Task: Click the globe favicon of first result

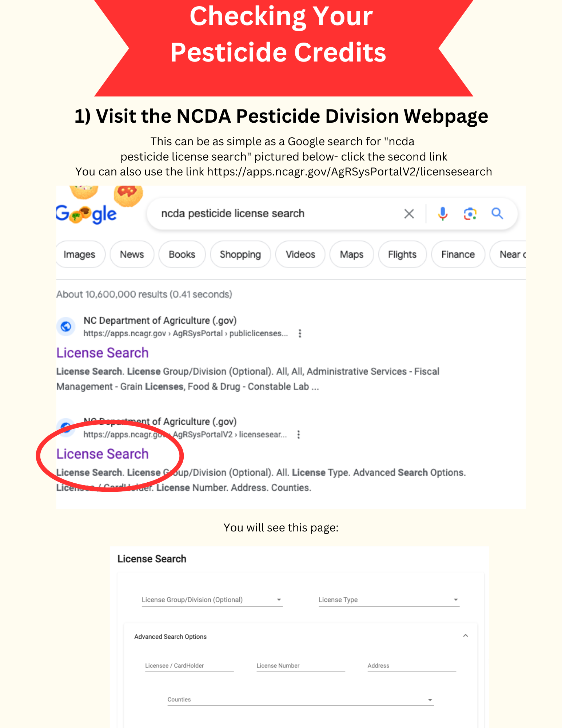Action: tap(66, 327)
